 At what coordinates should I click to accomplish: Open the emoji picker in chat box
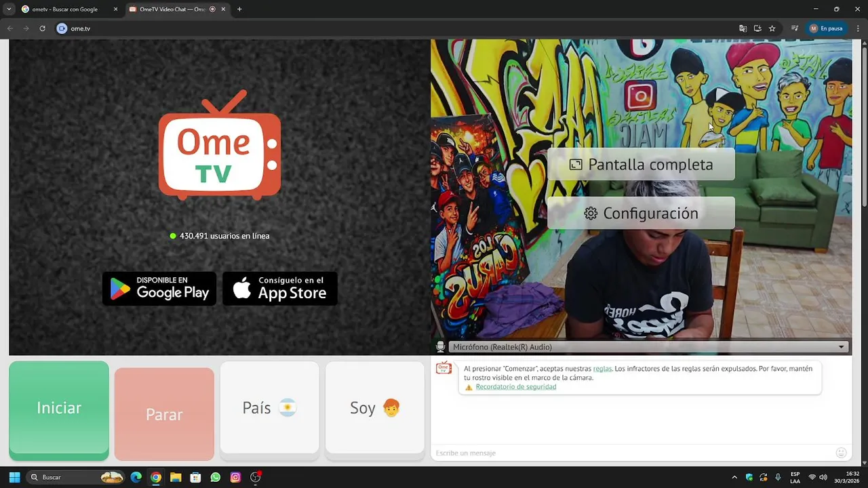pyautogui.click(x=842, y=453)
